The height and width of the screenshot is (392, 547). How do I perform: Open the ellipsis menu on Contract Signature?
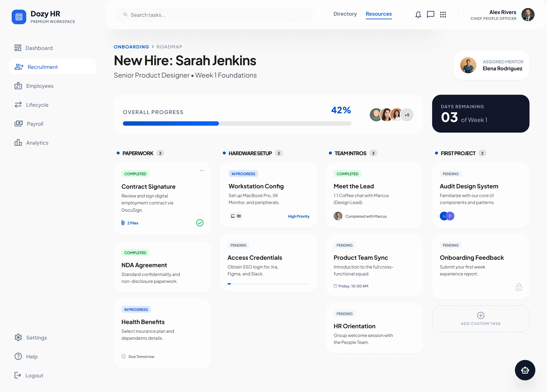pos(202,170)
